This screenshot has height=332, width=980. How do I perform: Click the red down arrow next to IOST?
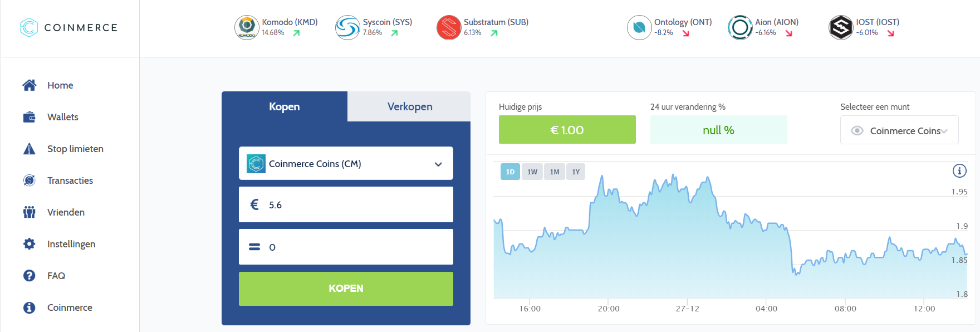(x=891, y=33)
